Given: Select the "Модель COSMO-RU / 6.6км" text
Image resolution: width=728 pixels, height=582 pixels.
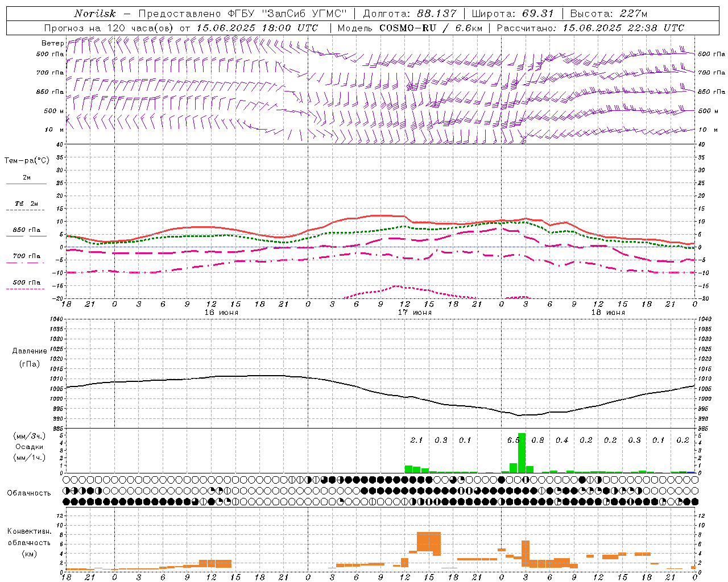Looking at the screenshot, I should (x=409, y=28).
